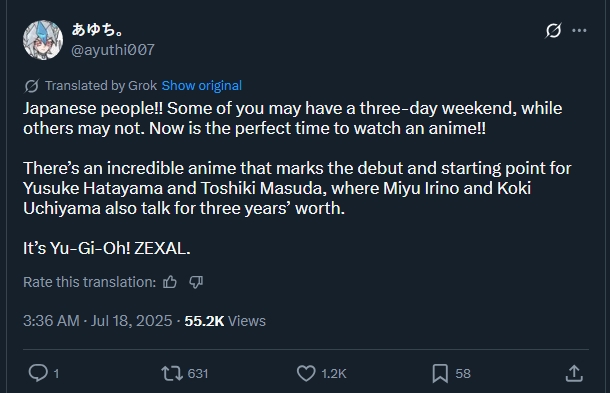The width and height of the screenshot is (610, 393).
Task: Click the translated tweet text body
Action: click(x=297, y=178)
